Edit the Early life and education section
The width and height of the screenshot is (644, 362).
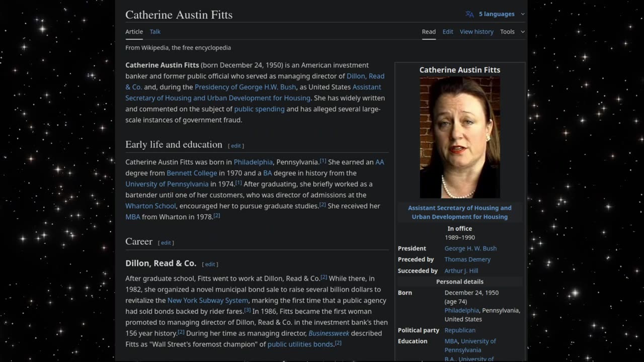click(236, 146)
